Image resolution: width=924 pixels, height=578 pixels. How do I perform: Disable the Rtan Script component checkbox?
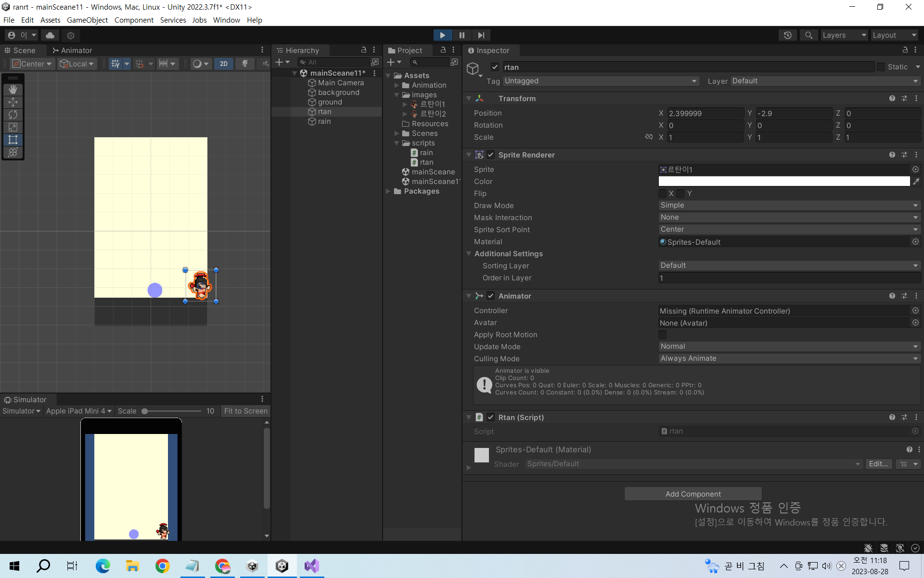pyautogui.click(x=490, y=417)
